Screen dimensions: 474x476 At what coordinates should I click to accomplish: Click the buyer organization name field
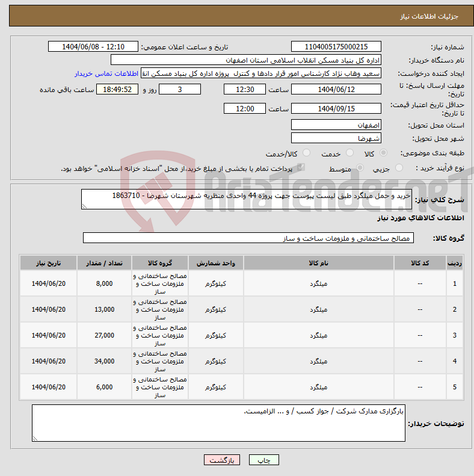point(246,60)
